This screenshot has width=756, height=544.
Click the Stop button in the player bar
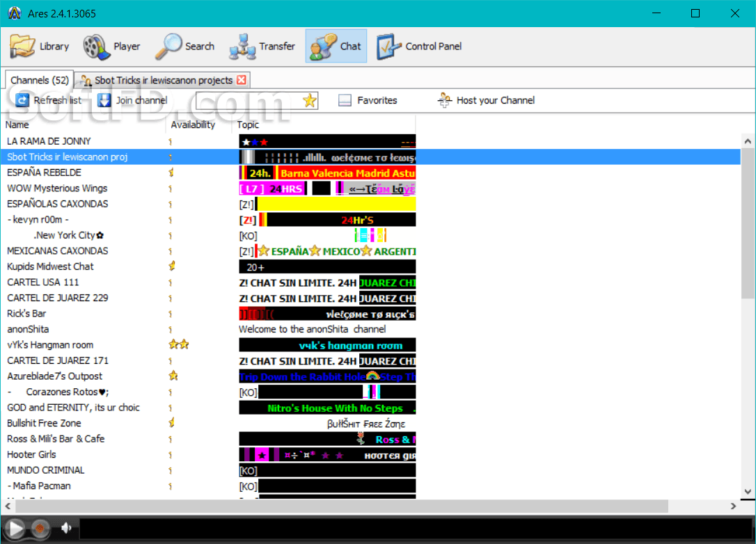click(40, 529)
